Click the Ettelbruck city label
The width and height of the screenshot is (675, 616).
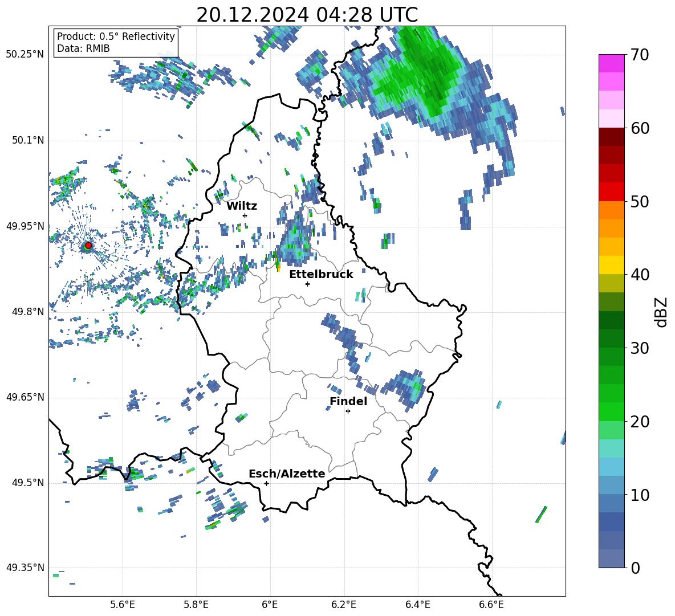coord(321,275)
